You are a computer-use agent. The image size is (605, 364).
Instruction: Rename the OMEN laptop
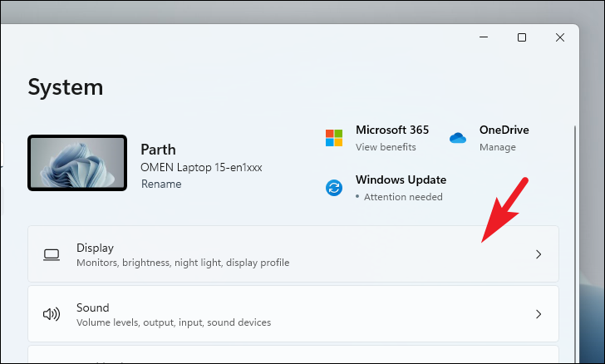click(161, 184)
